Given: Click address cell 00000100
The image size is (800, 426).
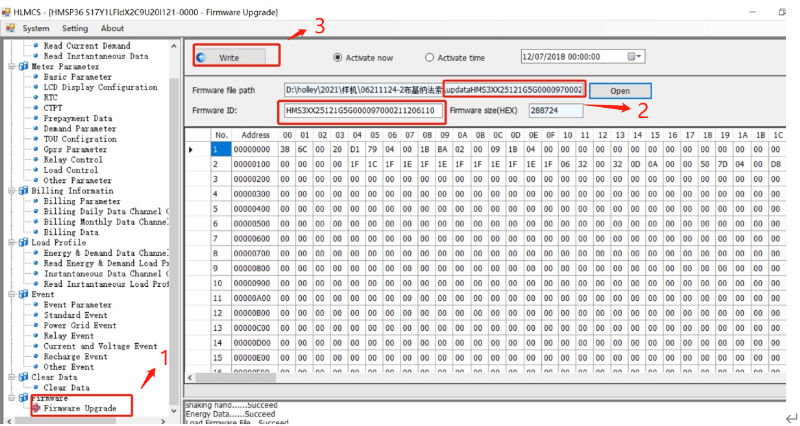Looking at the screenshot, I should 252,164.
